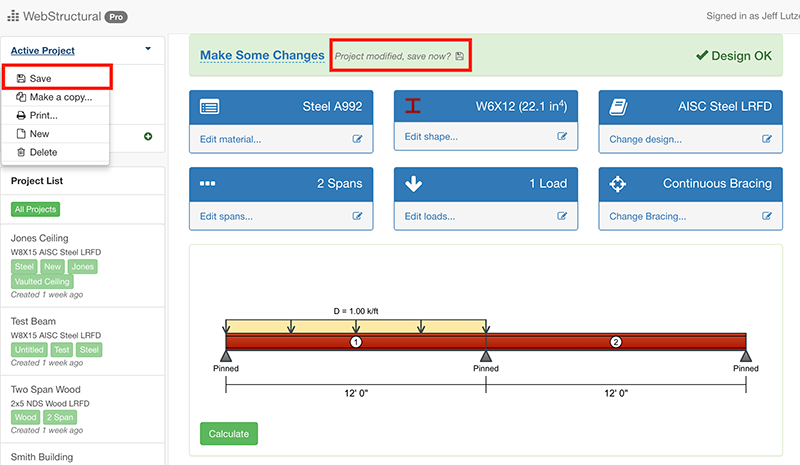Click the green plus icon in the sidebar
The height and width of the screenshot is (465, 800).
point(148,136)
